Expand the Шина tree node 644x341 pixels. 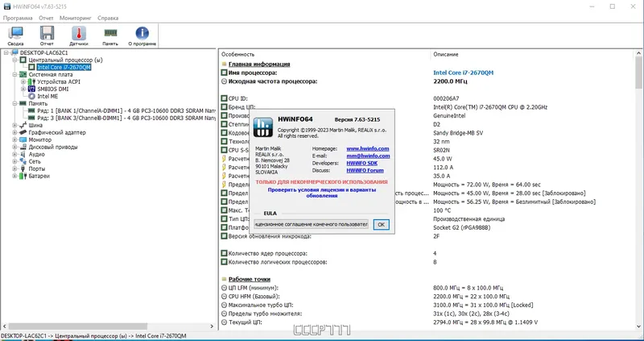[x=14, y=125]
